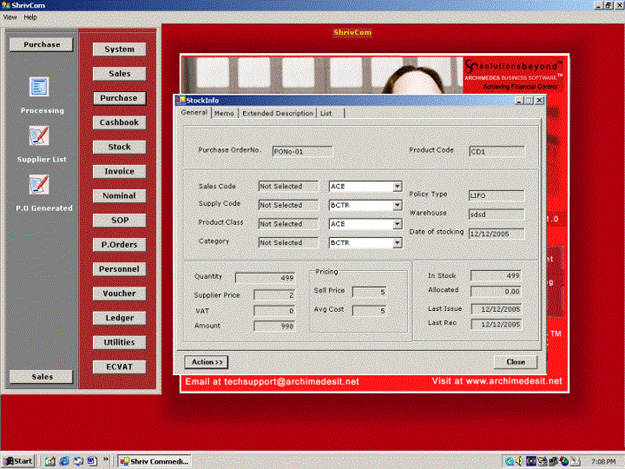Image resolution: width=625 pixels, height=469 pixels.
Task: Click the Supplier Price field
Action: (275, 295)
